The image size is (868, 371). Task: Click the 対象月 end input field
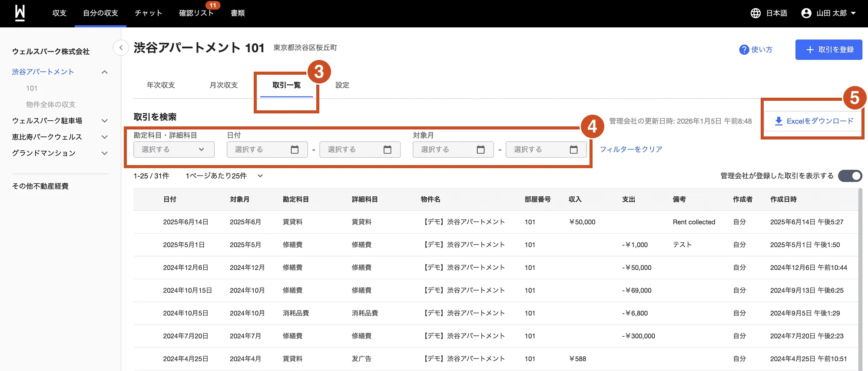[x=546, y=149]
